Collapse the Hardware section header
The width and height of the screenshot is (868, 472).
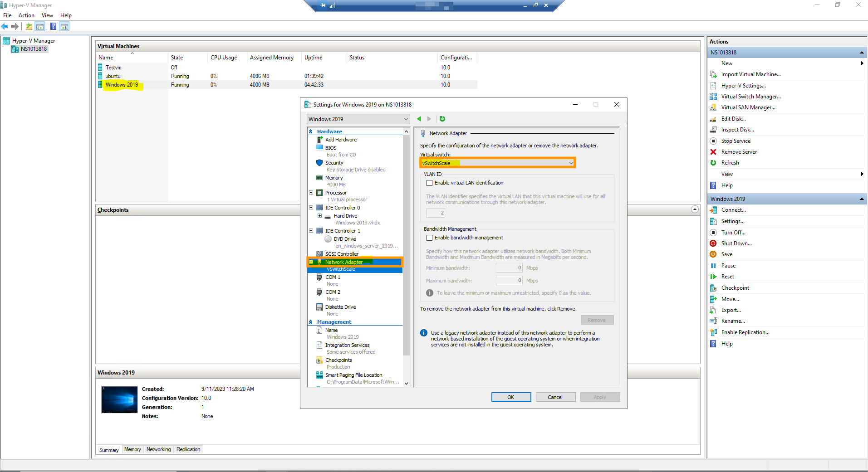coord(311,131)
